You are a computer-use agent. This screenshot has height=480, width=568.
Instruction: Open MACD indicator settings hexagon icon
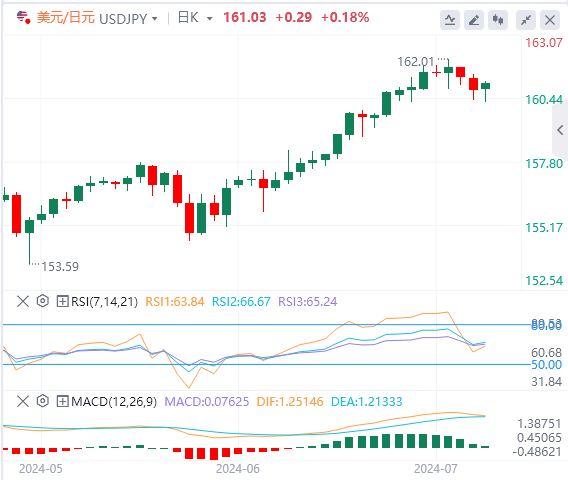tap(43, 401)
